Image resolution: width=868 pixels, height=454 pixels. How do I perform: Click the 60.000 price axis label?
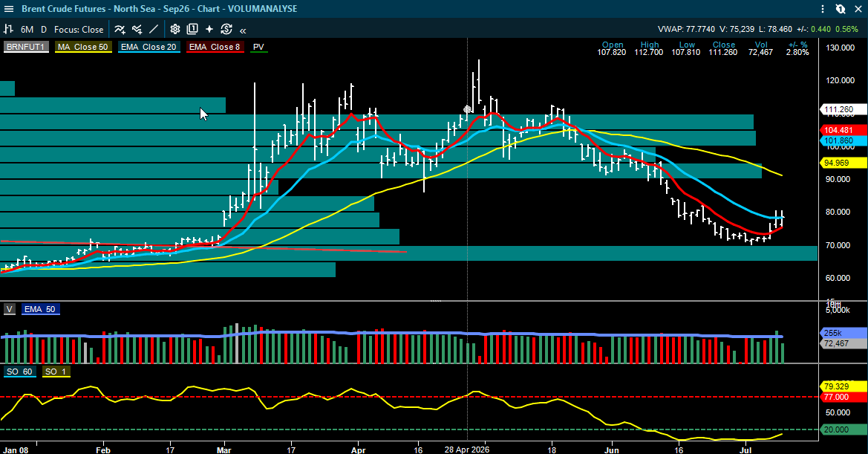838,278
